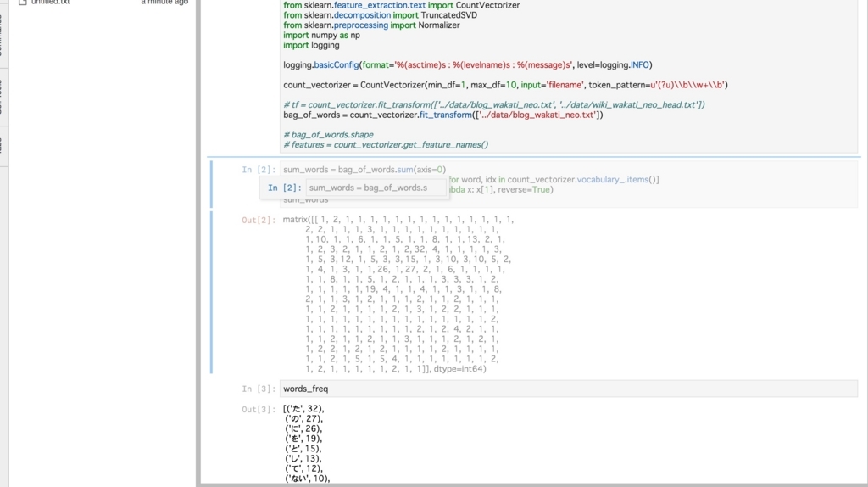Click 'from sklearn.preprocessing import Normalizer' line

(371, 25)
